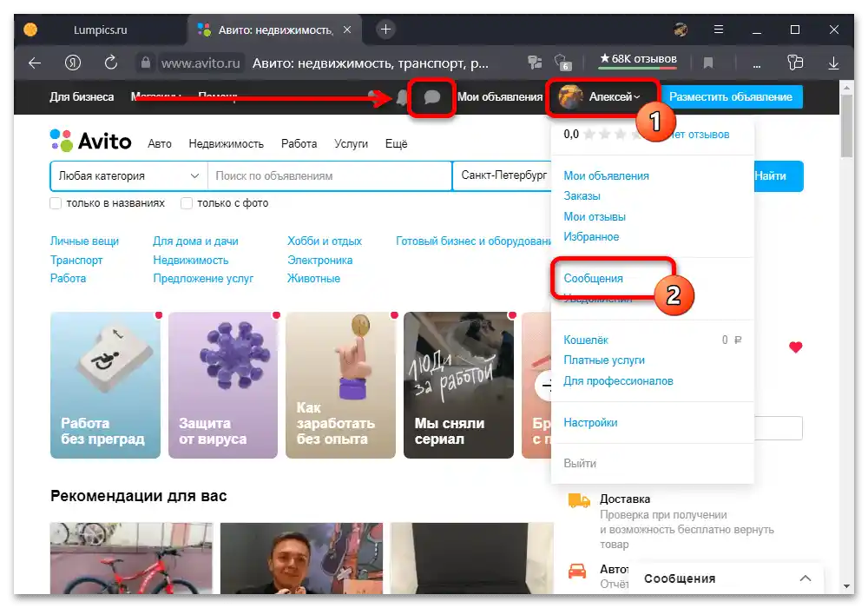
Task: Open Хобби и отдых category
Action: tap(325, 241)
